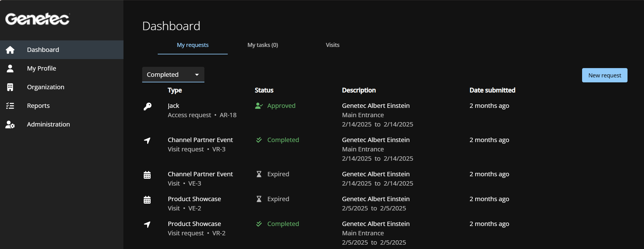This screenshot has width=644, height=249.
Task: Open the Completed filter dropdown
Action: pos(168,75)
